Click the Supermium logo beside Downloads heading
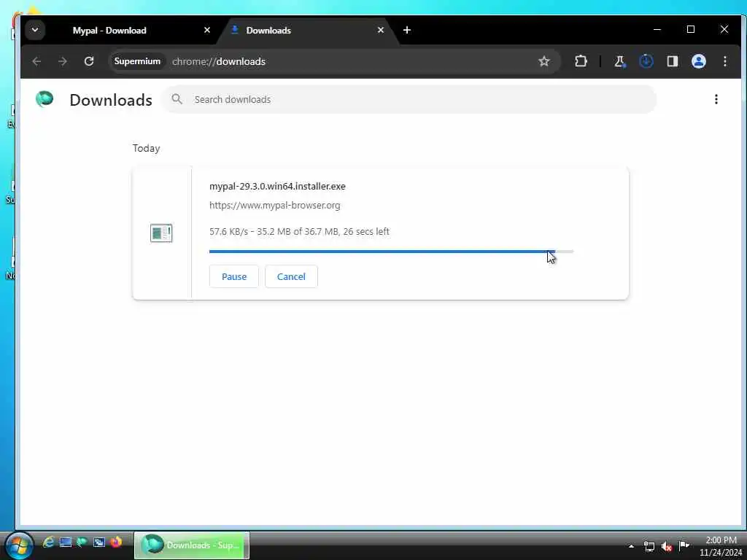 click(x=44, y=99)
